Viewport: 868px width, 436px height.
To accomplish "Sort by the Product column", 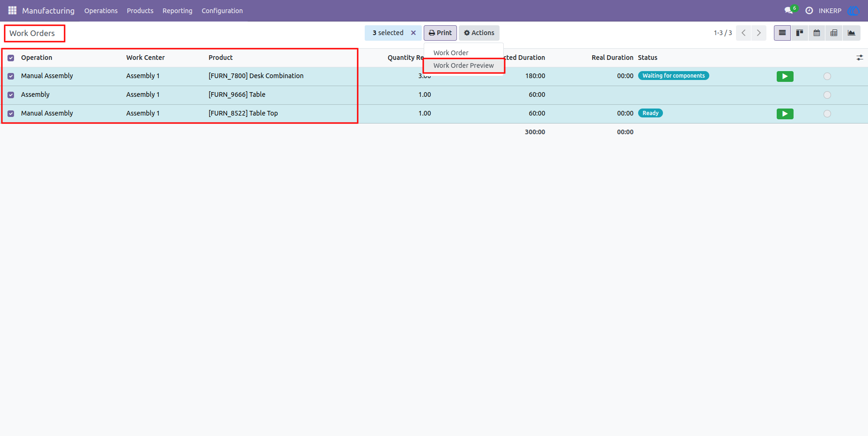I will click(221, 58).
